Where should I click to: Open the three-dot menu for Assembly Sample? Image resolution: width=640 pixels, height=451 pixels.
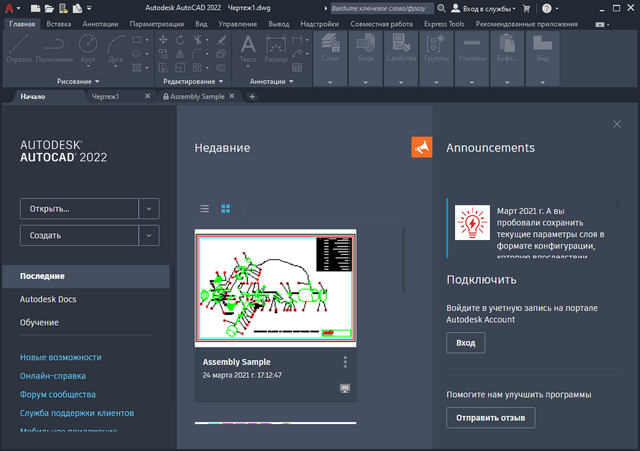(x=345, y=362)
